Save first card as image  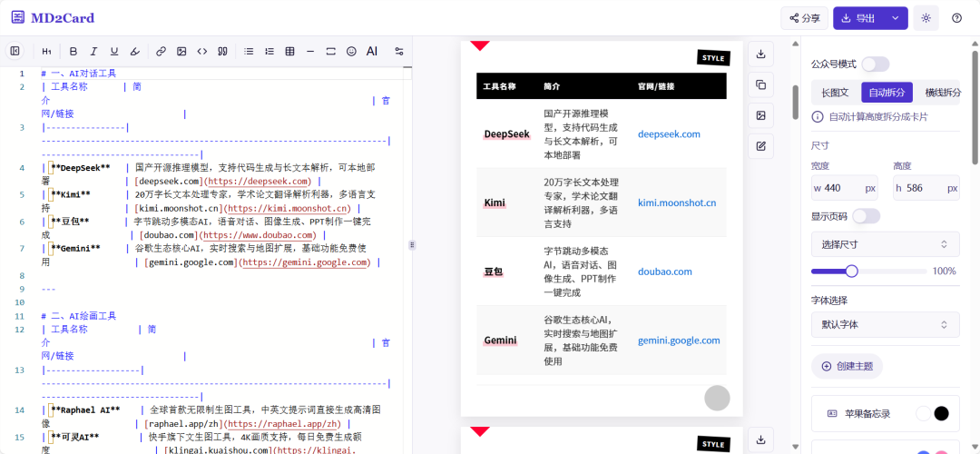(760, 115)
